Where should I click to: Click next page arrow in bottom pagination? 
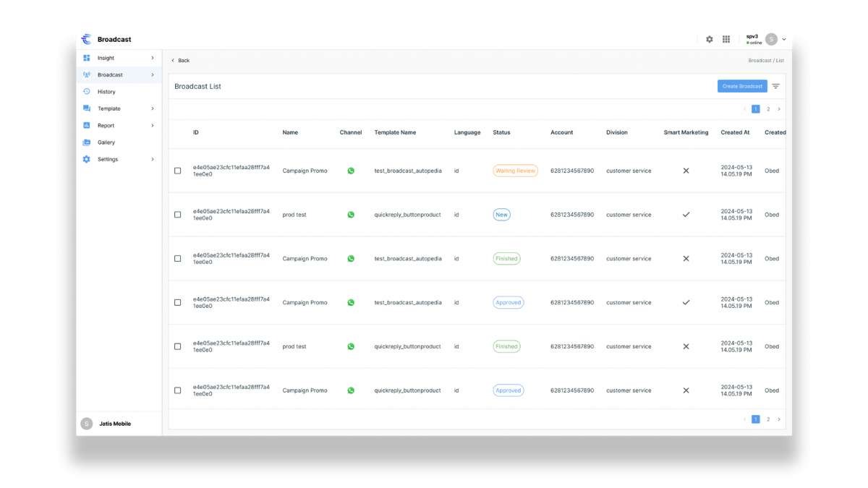(779, 419)
